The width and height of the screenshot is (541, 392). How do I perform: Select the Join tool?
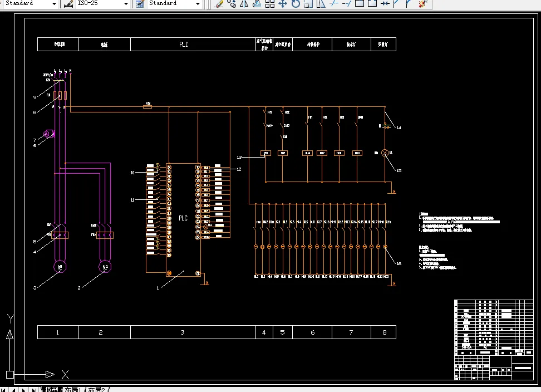pyautogui.click(x=385, y=4)
